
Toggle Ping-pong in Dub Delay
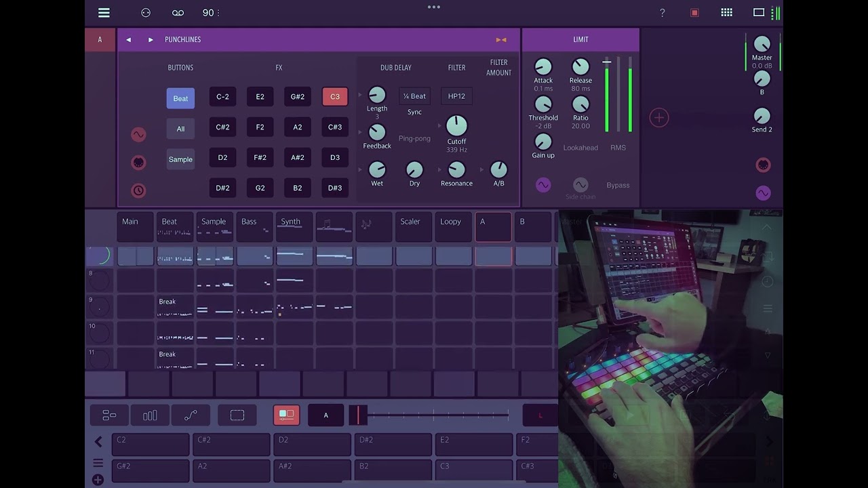[414, 138]
